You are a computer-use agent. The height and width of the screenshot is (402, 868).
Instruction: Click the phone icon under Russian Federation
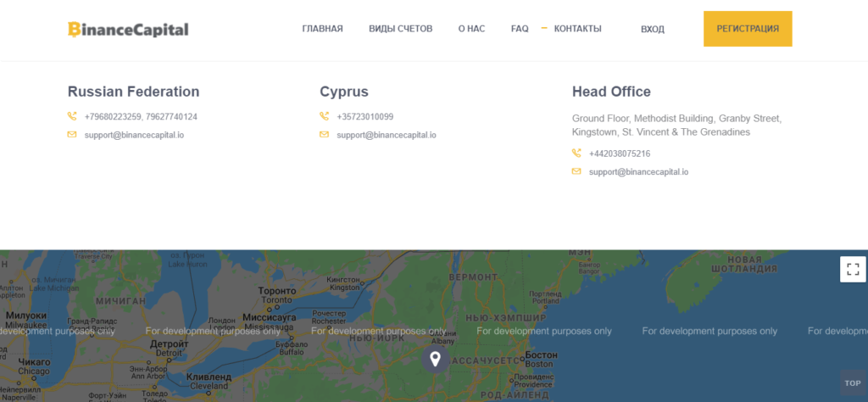pyautogui.click(x=72, y=116)
